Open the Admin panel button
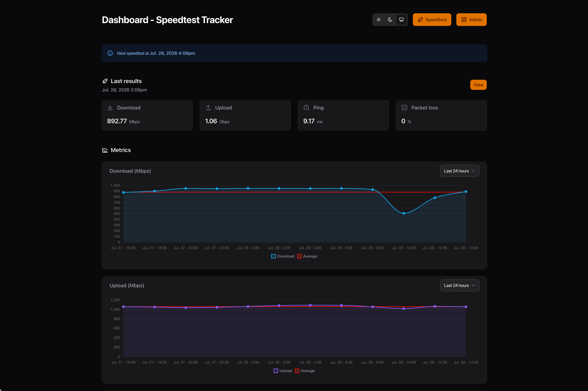The width and height of the screenshot is (588, 391). (471, 20)
